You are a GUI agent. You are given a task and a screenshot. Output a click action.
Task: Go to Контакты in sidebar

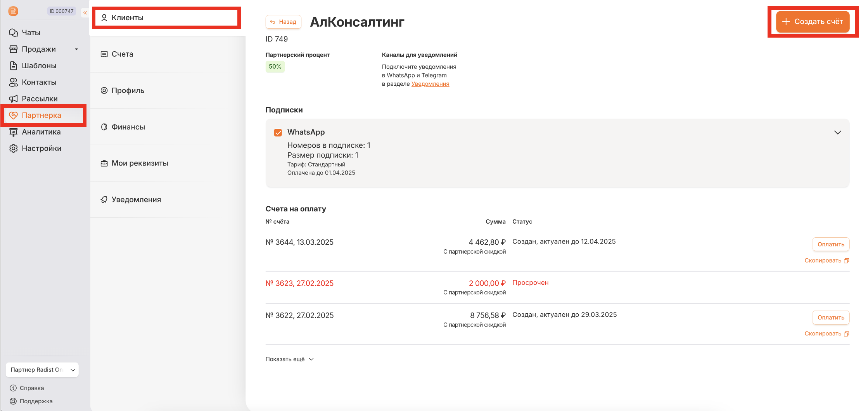[x=39, y=82]
